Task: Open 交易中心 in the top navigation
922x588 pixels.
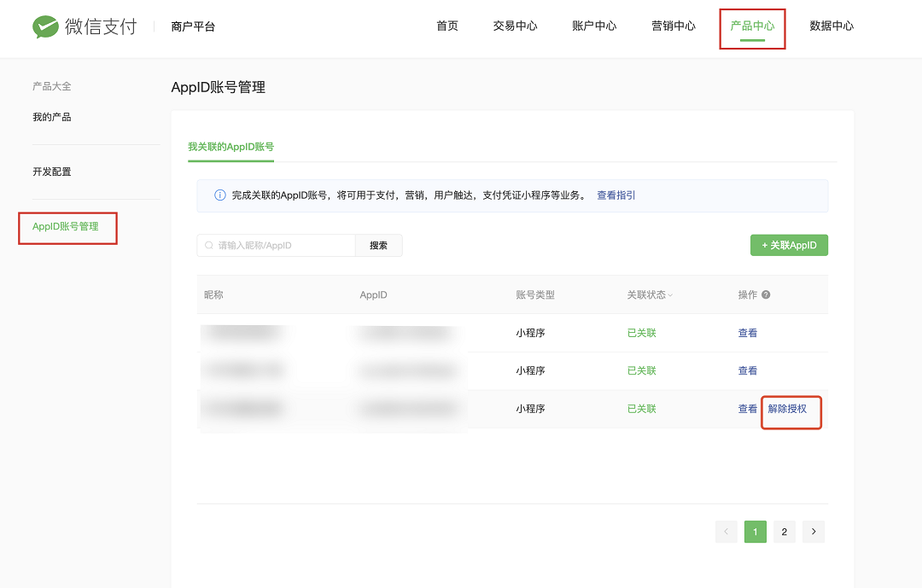Action: click(x=515, y=26)
